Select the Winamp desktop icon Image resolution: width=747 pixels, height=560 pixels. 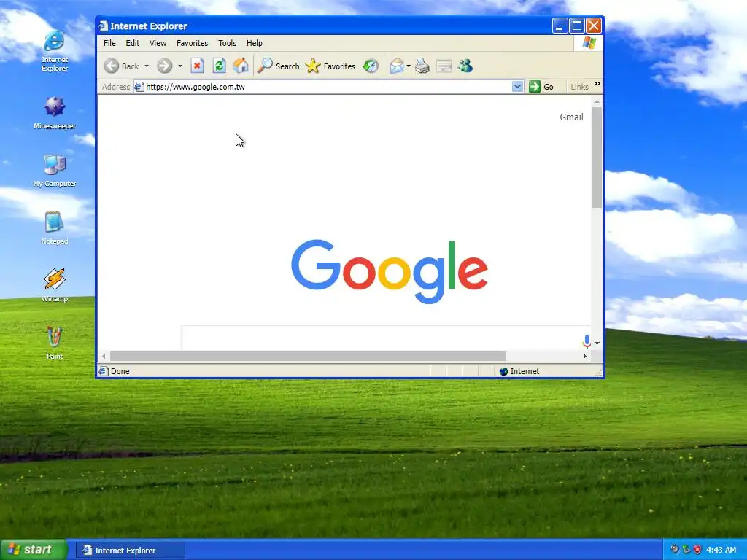click(54, 286)
